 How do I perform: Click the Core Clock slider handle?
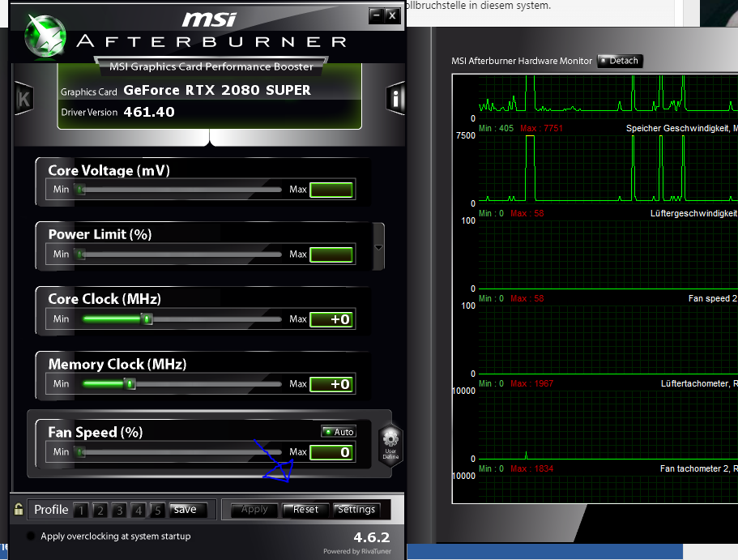click(x=147, y=319)
